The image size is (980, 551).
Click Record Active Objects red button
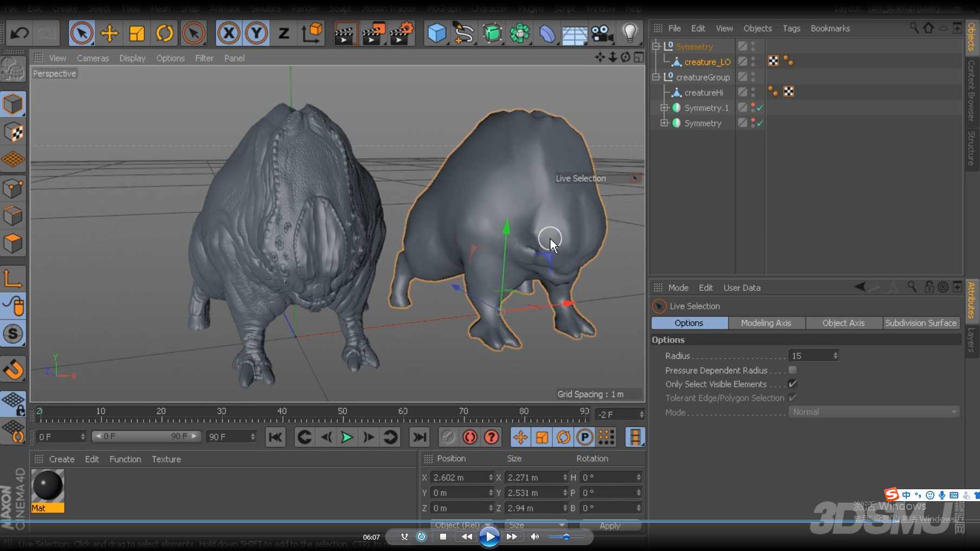(x=469, y=437)
